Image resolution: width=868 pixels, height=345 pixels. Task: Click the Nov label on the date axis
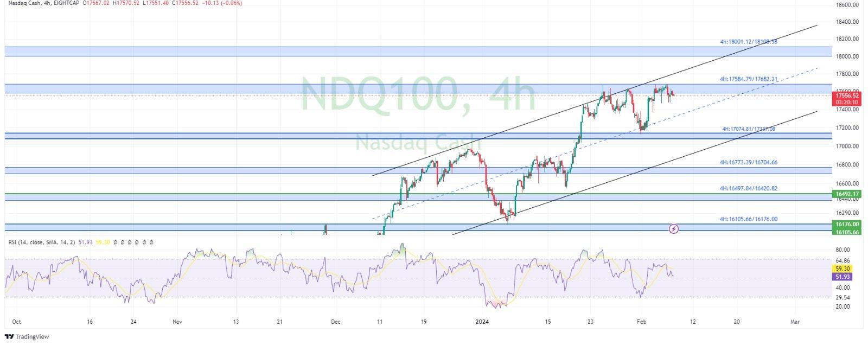pyautogui.click(x=177, y=322)
